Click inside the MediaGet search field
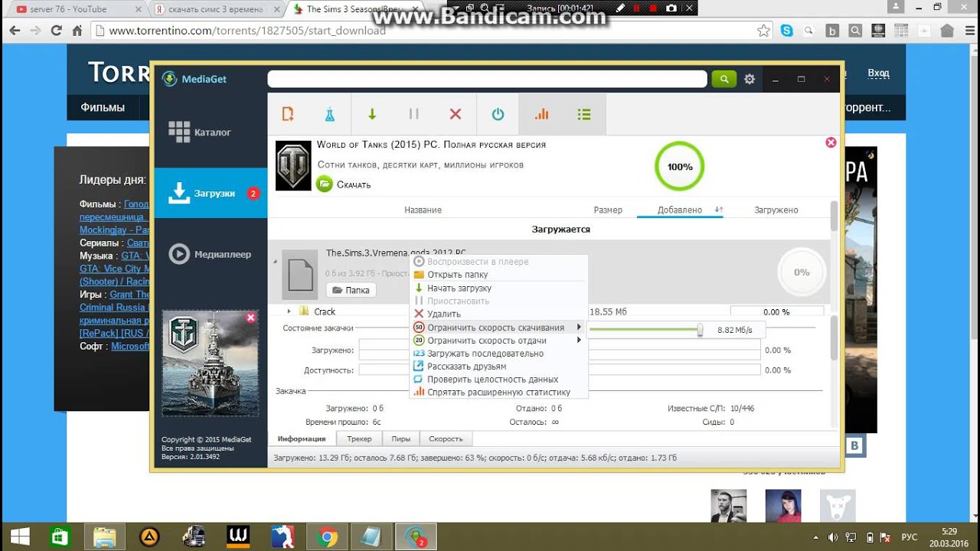 tap(487, 79)
